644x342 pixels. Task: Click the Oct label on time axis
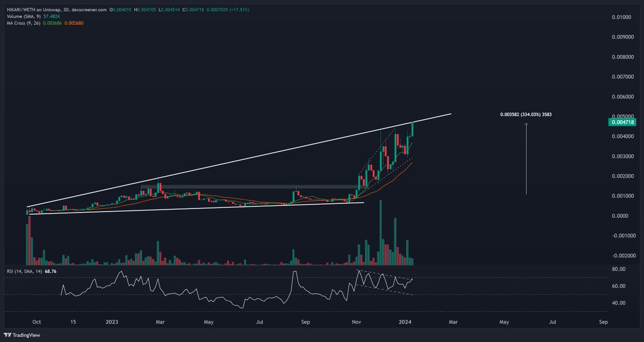pyautogui.click(x=37, y=323)
